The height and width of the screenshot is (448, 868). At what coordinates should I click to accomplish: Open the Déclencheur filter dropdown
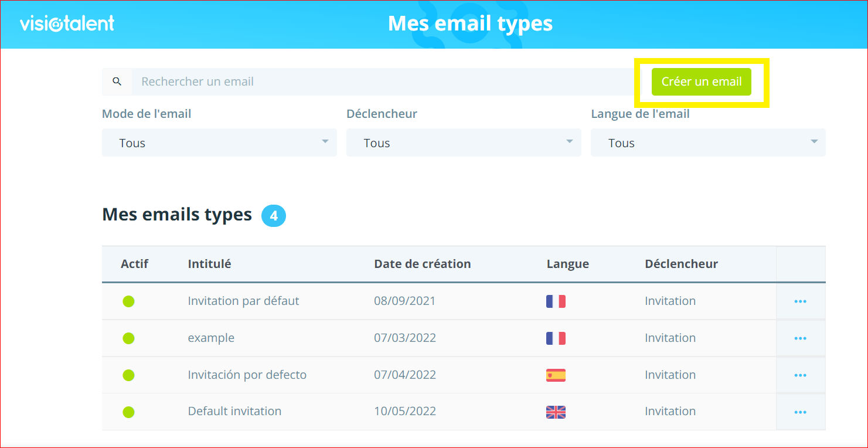[464, 142]
